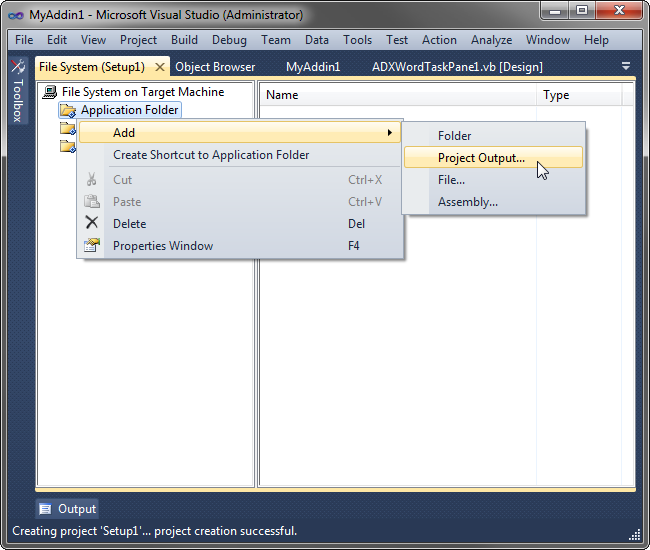
Task: Click the Output panel icon at bottom
Action: (x=45, y=509)
